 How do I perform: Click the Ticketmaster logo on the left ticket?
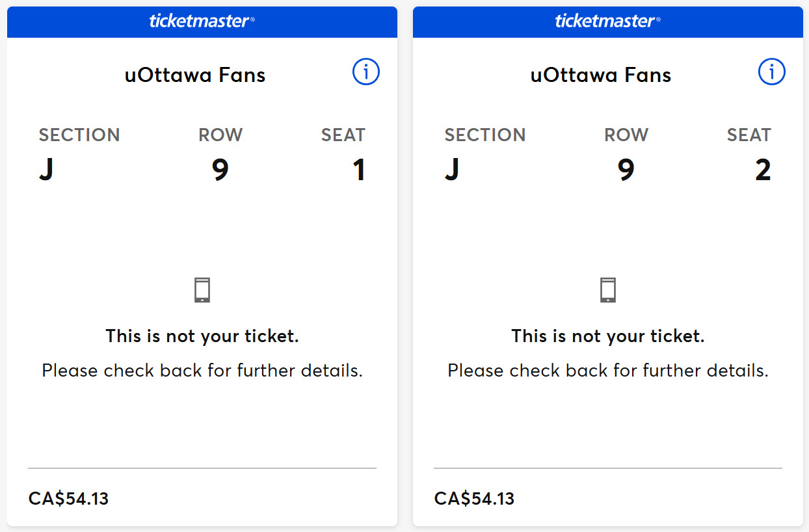coord(202,21)
